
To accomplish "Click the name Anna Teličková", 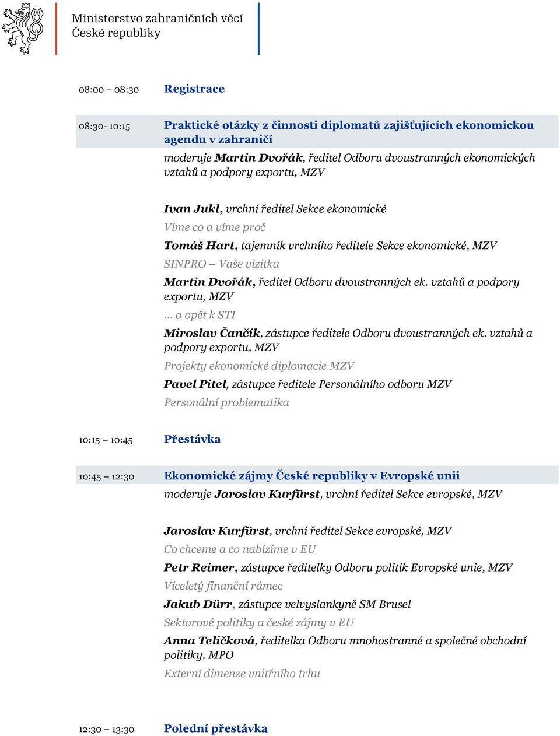I will click(x=209, y=641).
